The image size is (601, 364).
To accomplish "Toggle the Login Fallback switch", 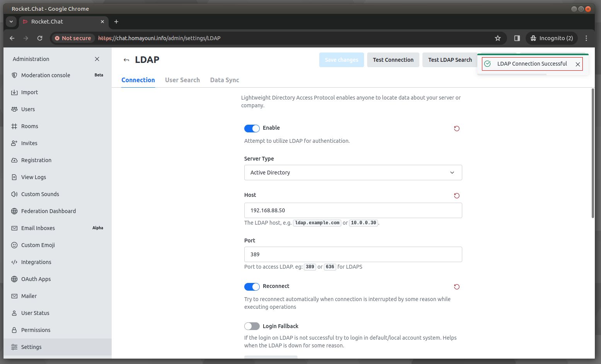I will [x=252, y=326].
